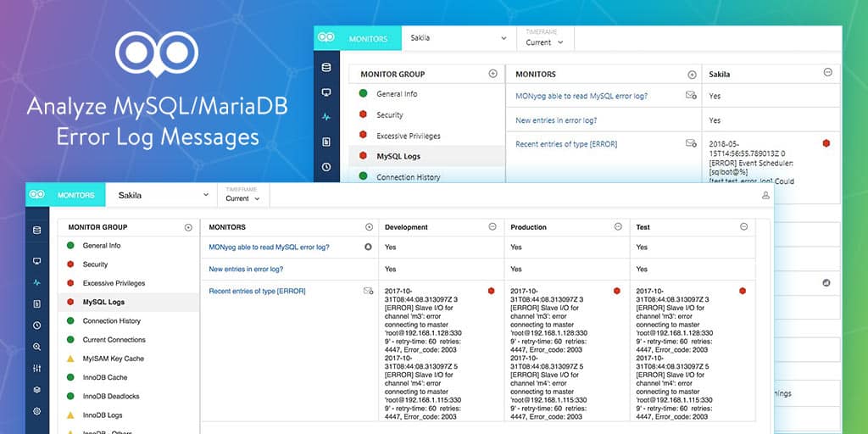Click the clock history icon in front sidebar
This screenshot has width=868, height=434.
click(37, 325)
